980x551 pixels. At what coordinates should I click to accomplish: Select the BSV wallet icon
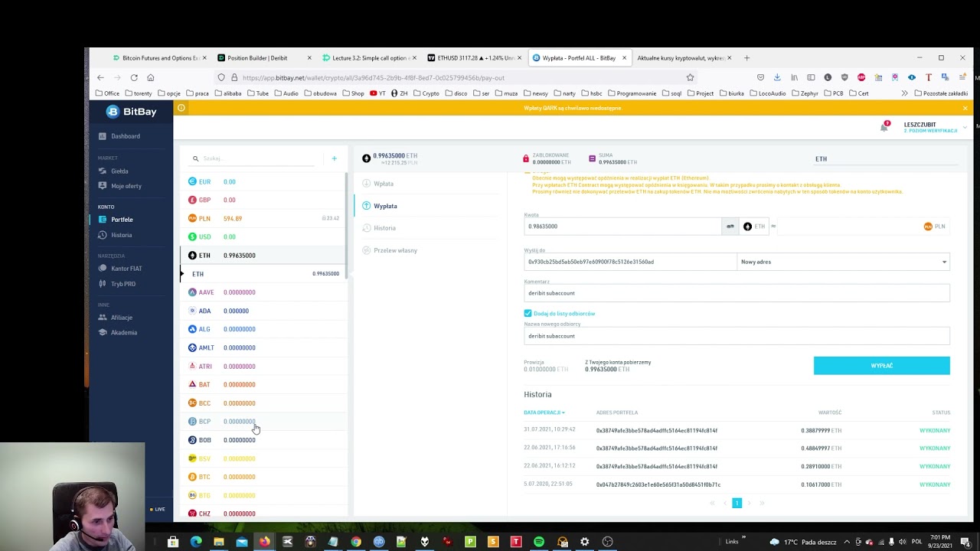click(x=192, y=458)
